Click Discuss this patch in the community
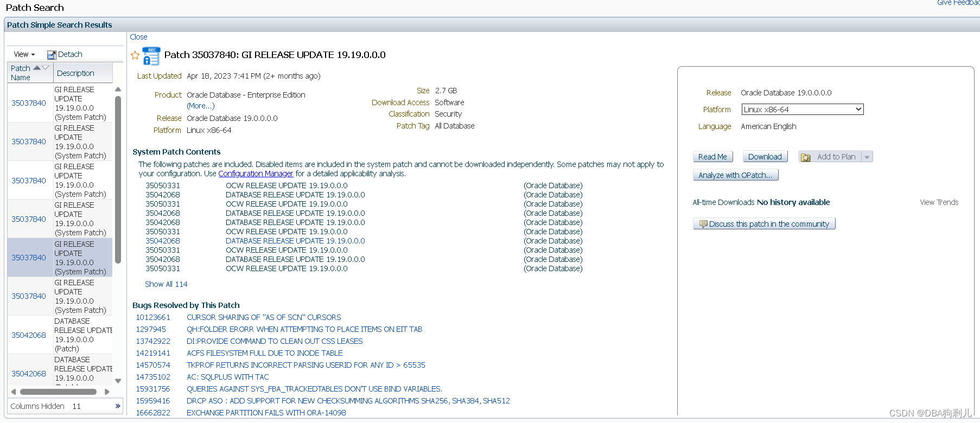The height and width of the screenshot is (423, 980). tap(764, 224)
